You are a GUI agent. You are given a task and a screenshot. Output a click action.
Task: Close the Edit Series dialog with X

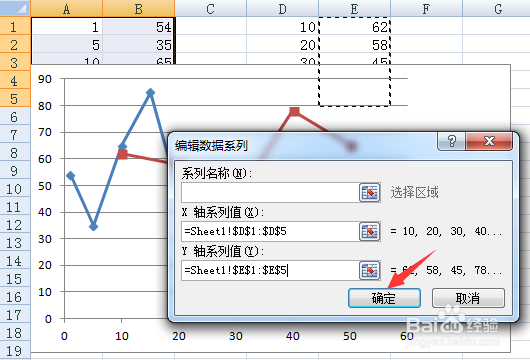point(489,141)
